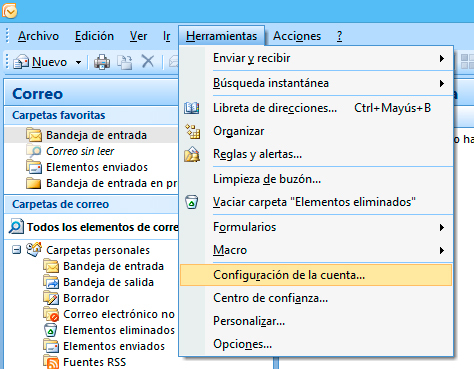
Task: Click the Correo sin leer search folder icon
Action: click(34, 151)
